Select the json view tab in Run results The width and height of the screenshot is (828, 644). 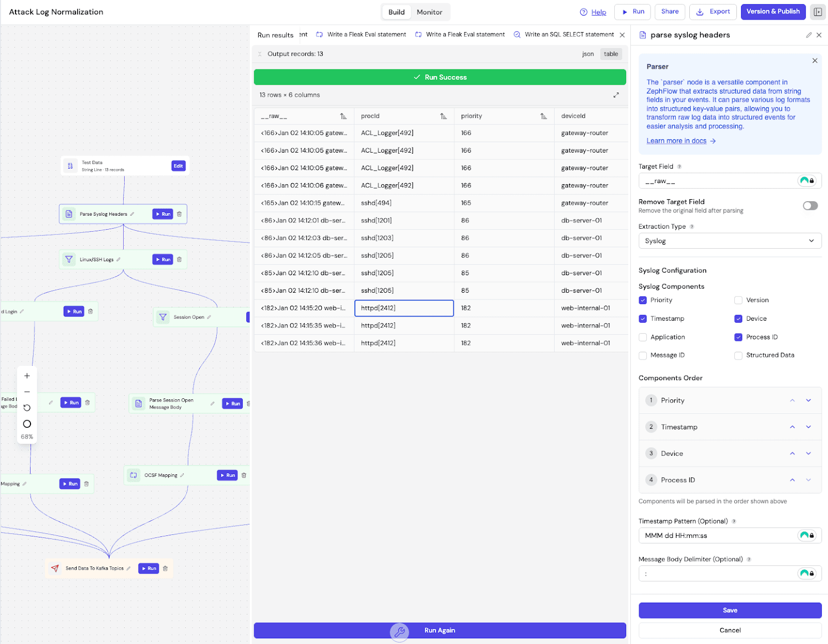[x=587, y=54]
